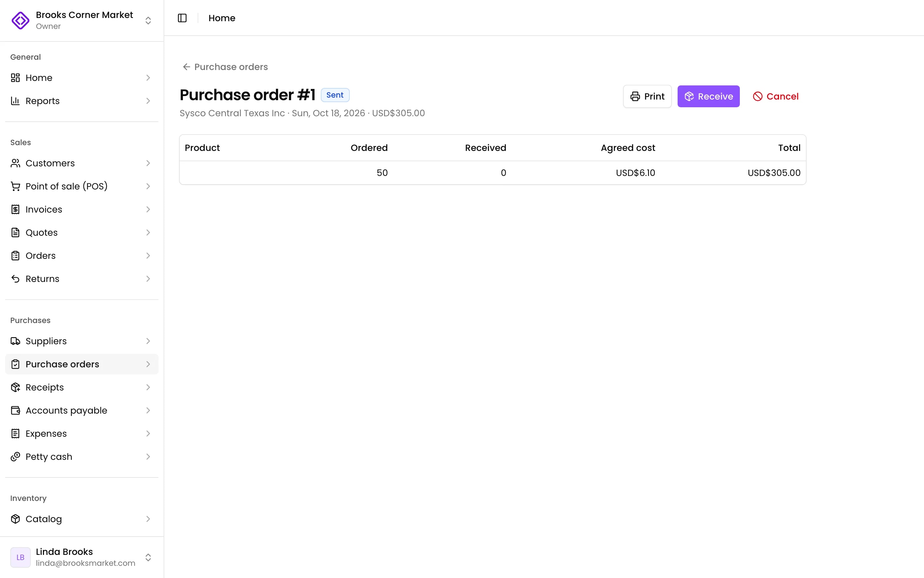Click the Expenses list icon
The width and height of the screenshot is (924, 578).
15,433
